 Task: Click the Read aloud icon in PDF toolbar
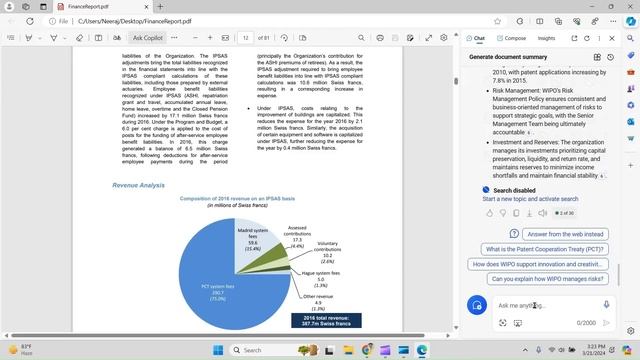117,38
